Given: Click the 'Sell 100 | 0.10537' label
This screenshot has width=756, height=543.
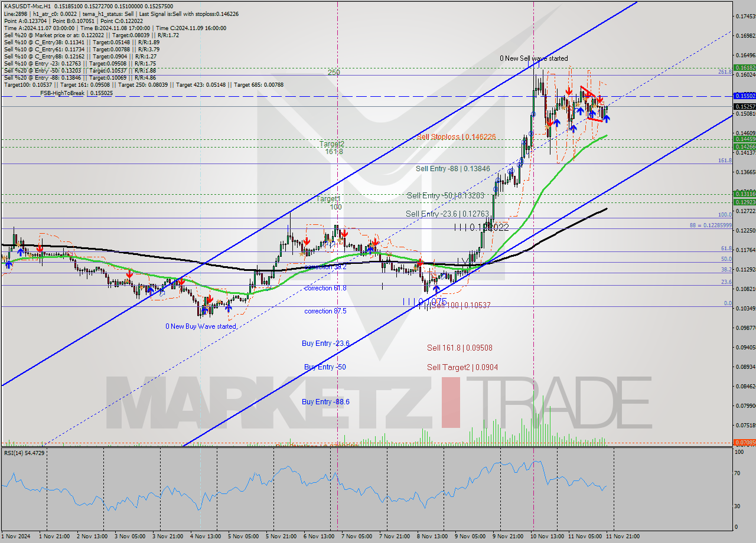Looking at the screenshot, I should pyautogui.click(x=461, y=305).
